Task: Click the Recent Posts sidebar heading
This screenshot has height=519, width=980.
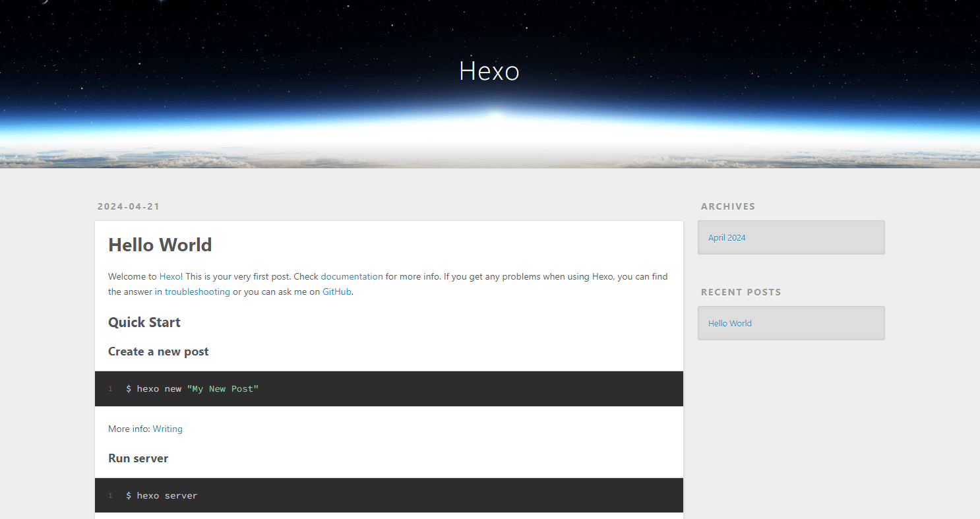Action: click(x=741, y=292)
